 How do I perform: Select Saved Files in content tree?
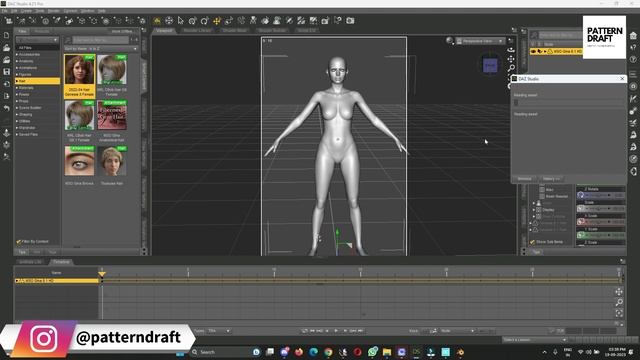point(28,134)
